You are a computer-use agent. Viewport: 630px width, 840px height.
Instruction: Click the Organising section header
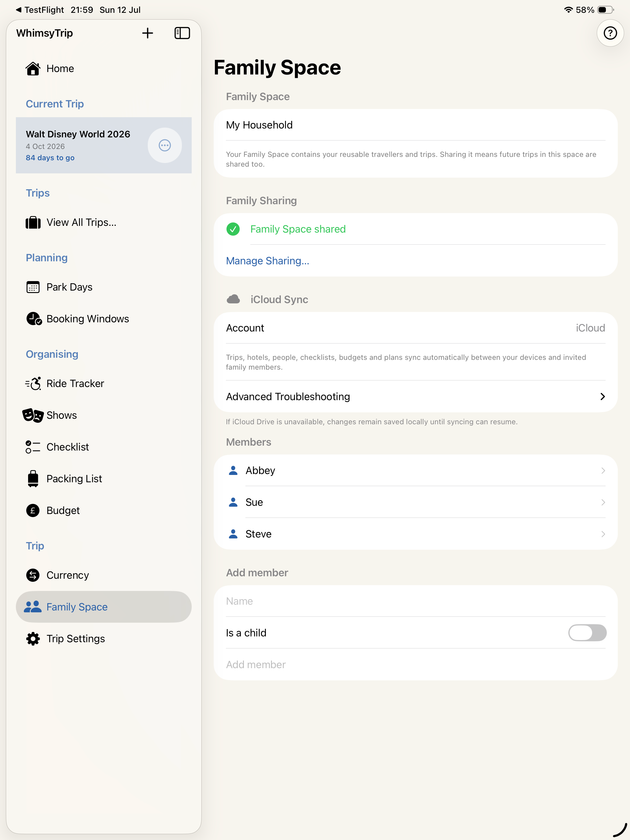(x=52, y=354)
